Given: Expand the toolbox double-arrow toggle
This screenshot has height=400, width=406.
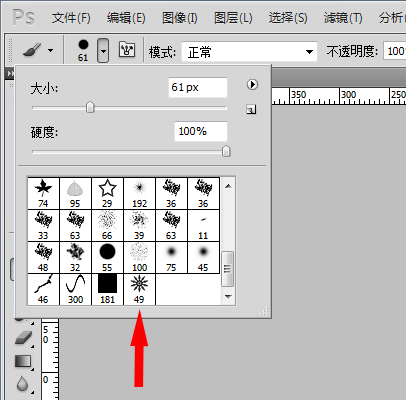Looking at the screenshot, I should pos(11,73).
